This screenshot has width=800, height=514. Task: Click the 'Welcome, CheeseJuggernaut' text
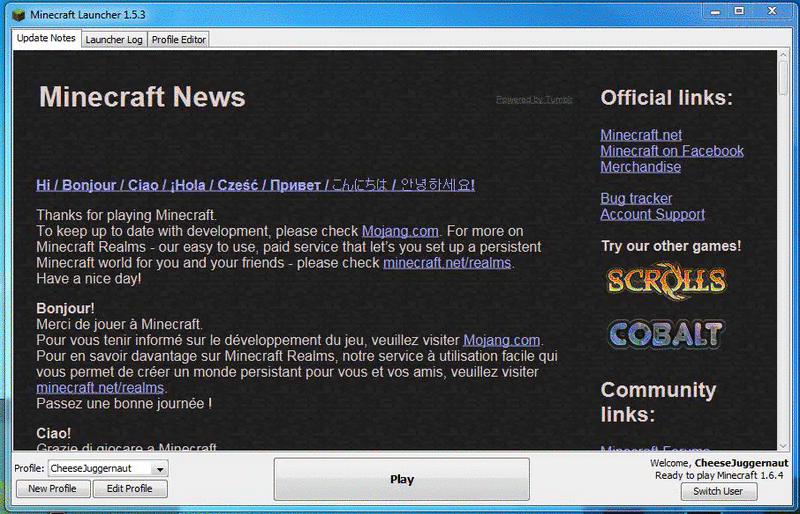[719, 463]
